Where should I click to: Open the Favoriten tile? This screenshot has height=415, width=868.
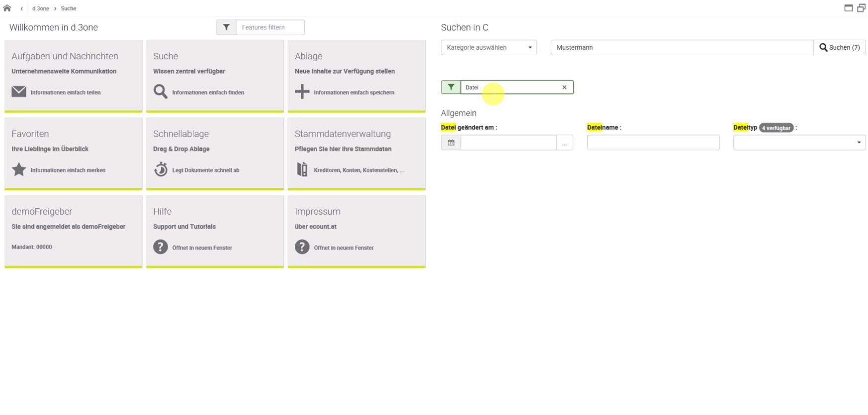click(x=74, y=154)
